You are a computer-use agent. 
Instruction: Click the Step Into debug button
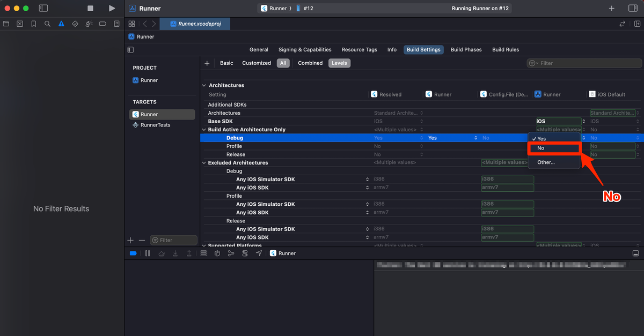(x=175, y=253)
